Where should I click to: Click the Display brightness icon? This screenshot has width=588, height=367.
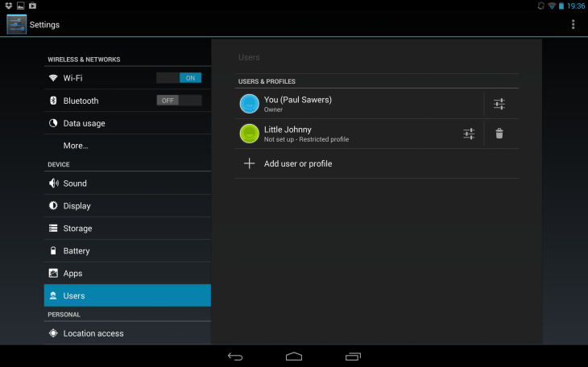[x=53, y=205]
